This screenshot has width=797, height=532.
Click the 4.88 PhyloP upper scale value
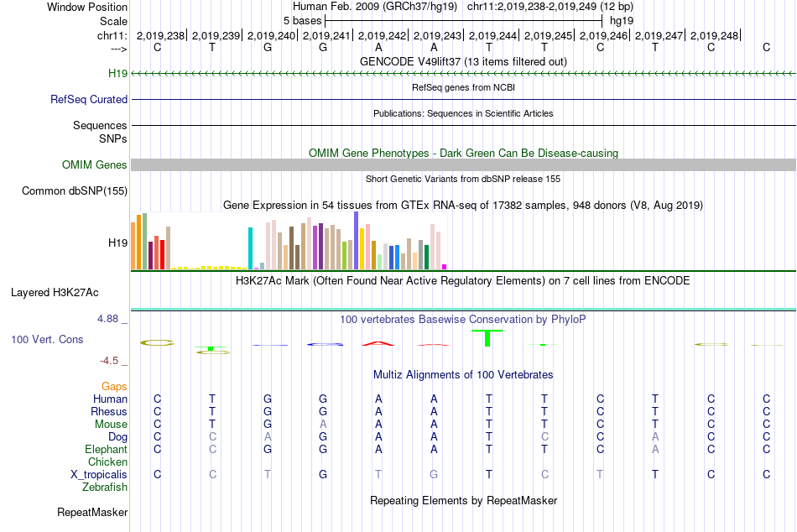pos(107,319)
